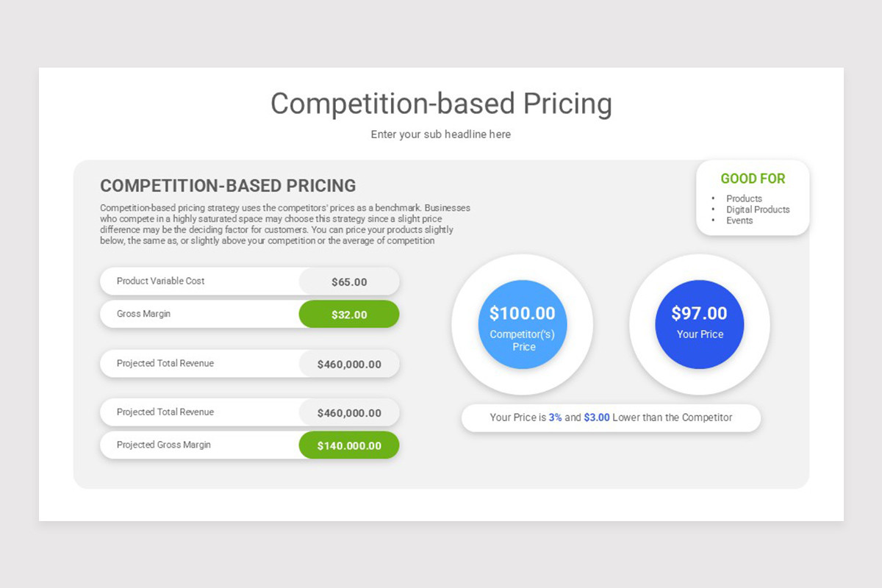The width and height of the screenshot is (882, 588).
Task: Click the Product Variable Cost label
Action: pyautogui.click(x=161, y=281)
